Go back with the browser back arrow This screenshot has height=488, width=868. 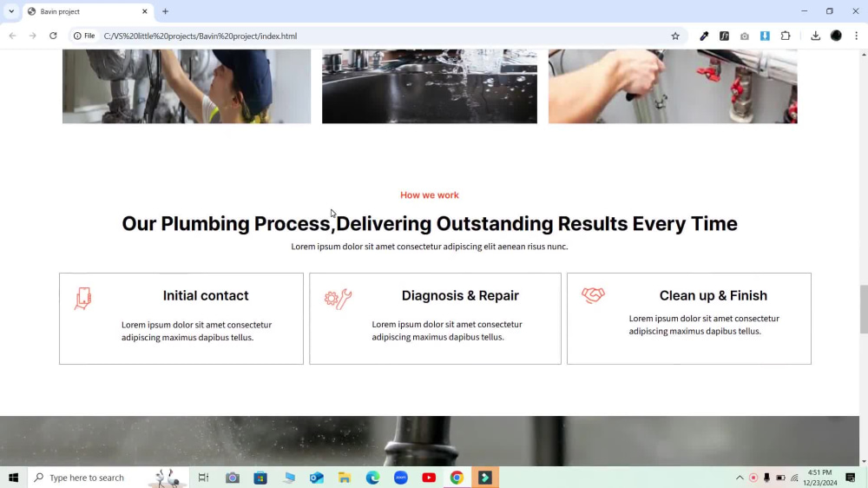point(13,36)
